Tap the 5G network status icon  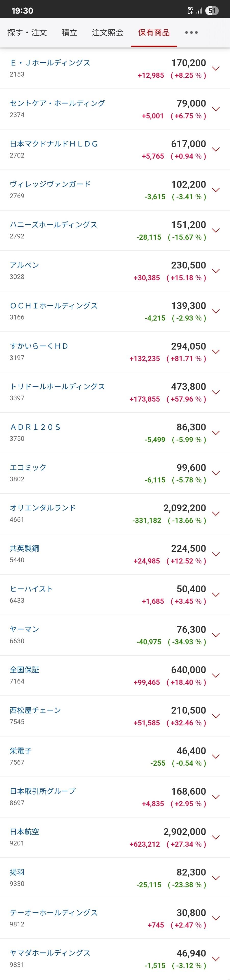click(190, 11)
